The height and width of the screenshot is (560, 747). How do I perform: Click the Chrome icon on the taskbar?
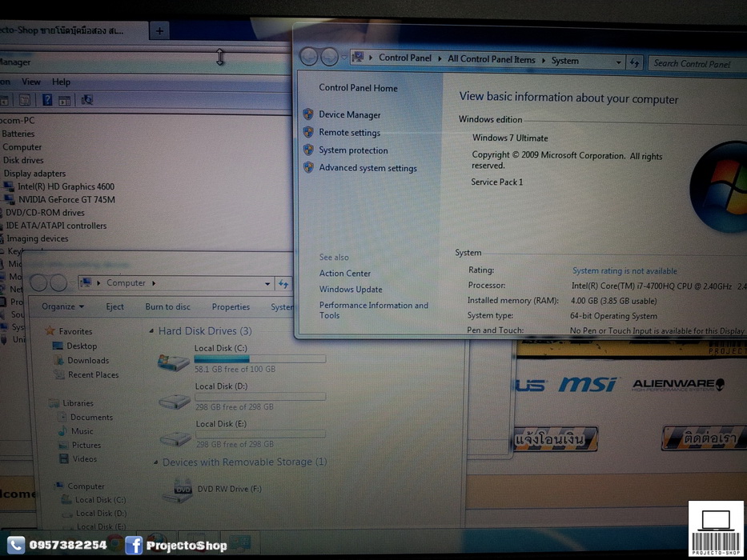coord(114,544)
